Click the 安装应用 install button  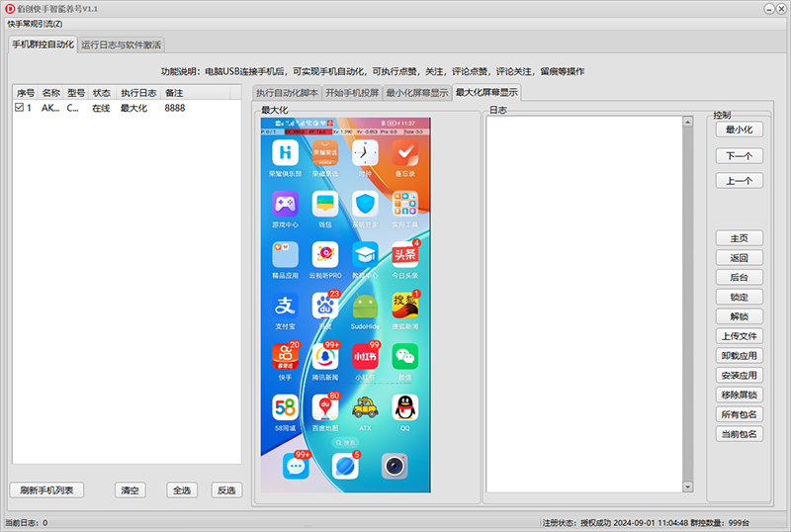739,376
